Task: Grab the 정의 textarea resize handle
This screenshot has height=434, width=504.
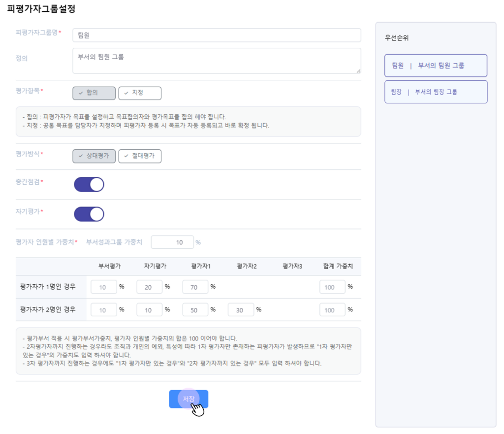Action: coord(358,71)
